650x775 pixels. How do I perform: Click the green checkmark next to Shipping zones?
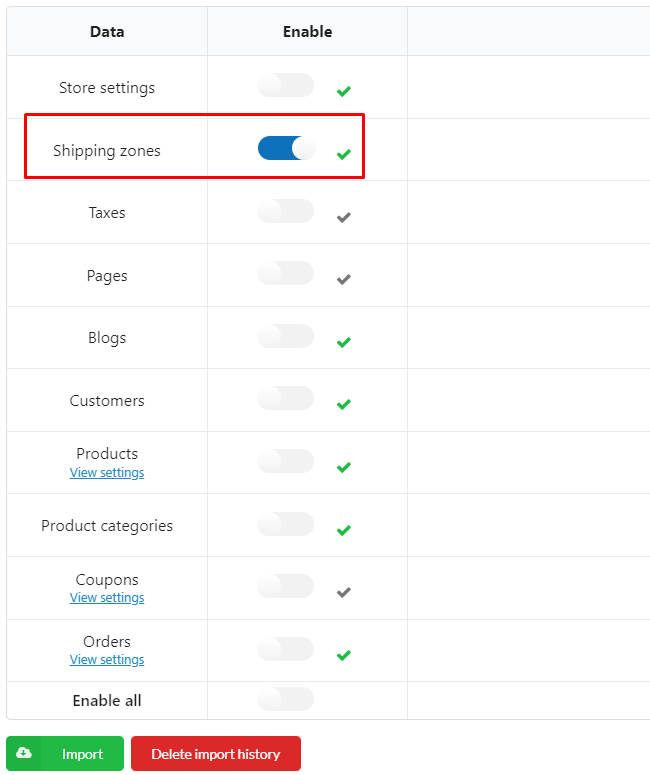344,154
